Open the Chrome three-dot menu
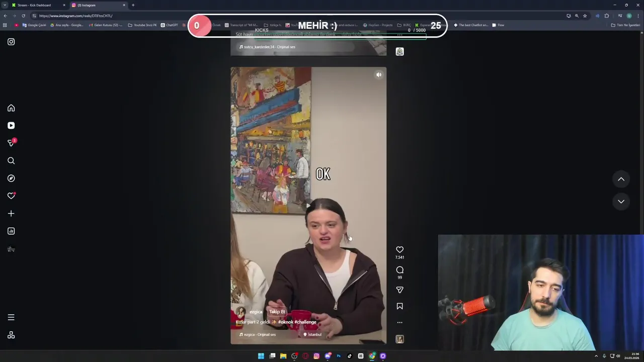Screen dimensions: 644x362 (638, 16)
